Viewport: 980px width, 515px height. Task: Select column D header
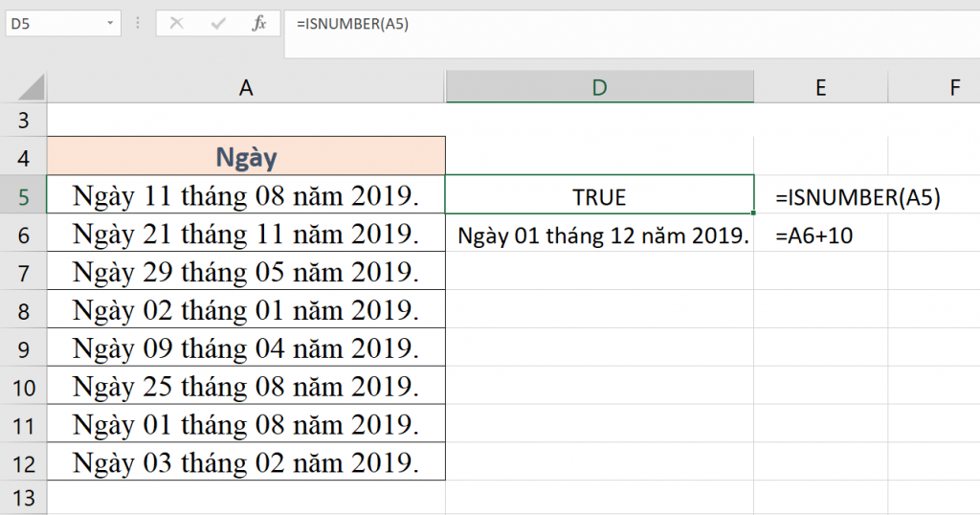click(599, 88)
